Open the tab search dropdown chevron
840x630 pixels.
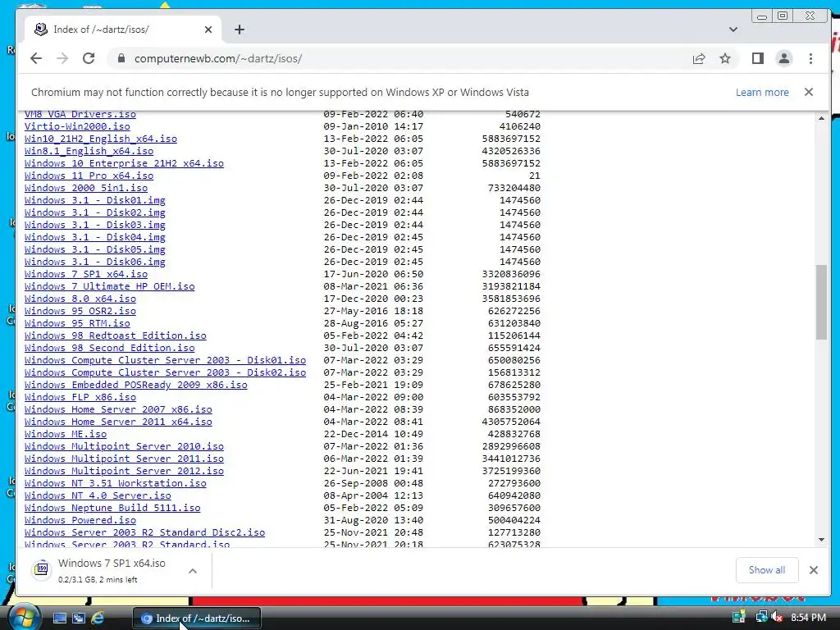(x=733, y=30)
